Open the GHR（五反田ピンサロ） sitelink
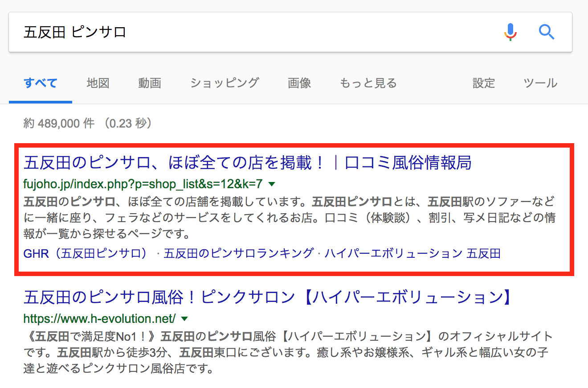The height and width of the screenshot is (388, 588). pos(86,254)
